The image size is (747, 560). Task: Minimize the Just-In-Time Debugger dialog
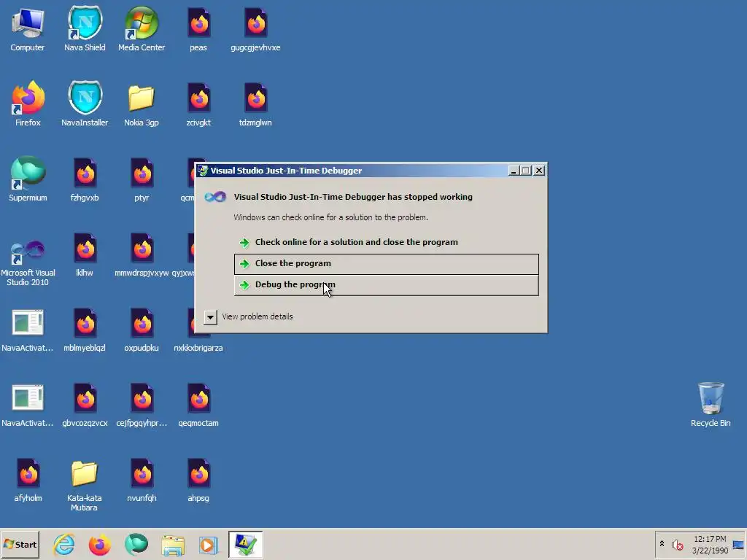(x=514, y=171)
